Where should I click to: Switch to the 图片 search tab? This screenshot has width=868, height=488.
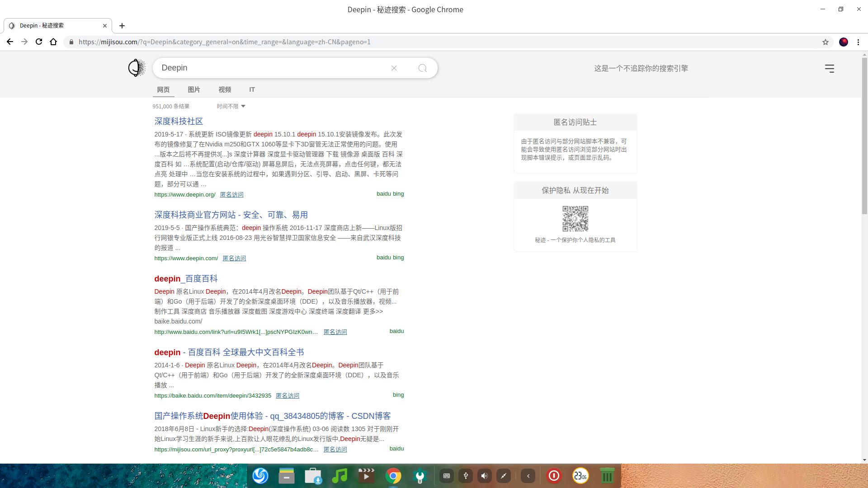point(194,89)
